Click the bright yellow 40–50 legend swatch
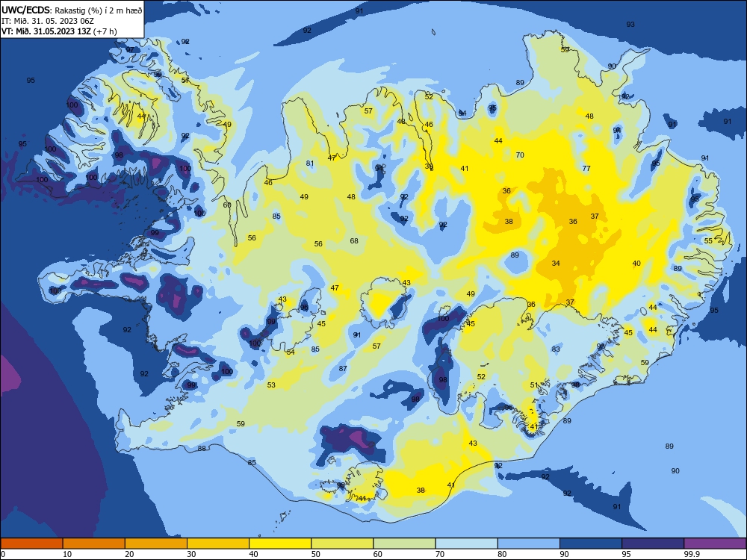Image resolution: width=747 pixels, height=560 pixels. 280,544
